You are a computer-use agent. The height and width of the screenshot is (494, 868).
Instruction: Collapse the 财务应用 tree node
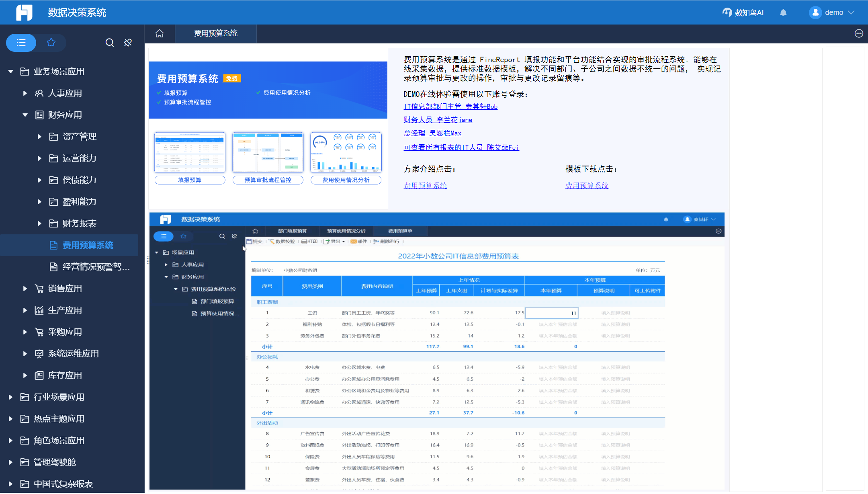(25, 115)
